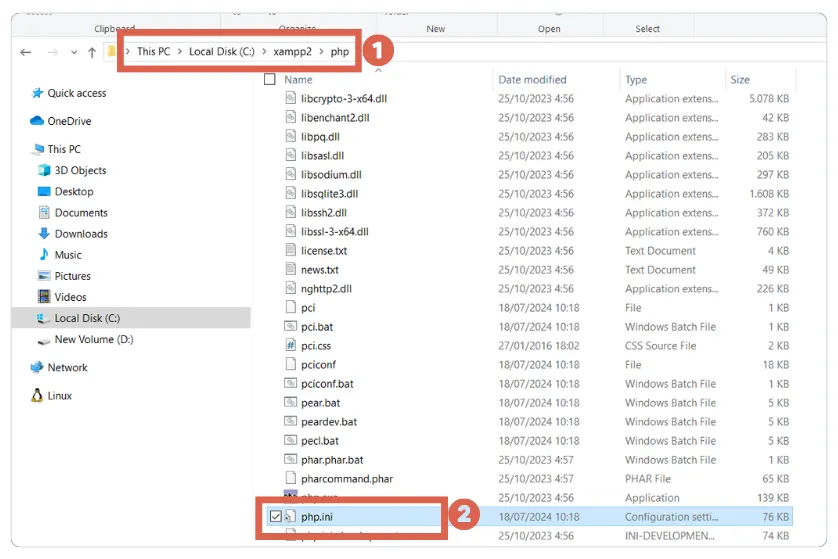Open Network in navigation pane
This screenshot has height=559, width=838.
[x=67, y=368]
